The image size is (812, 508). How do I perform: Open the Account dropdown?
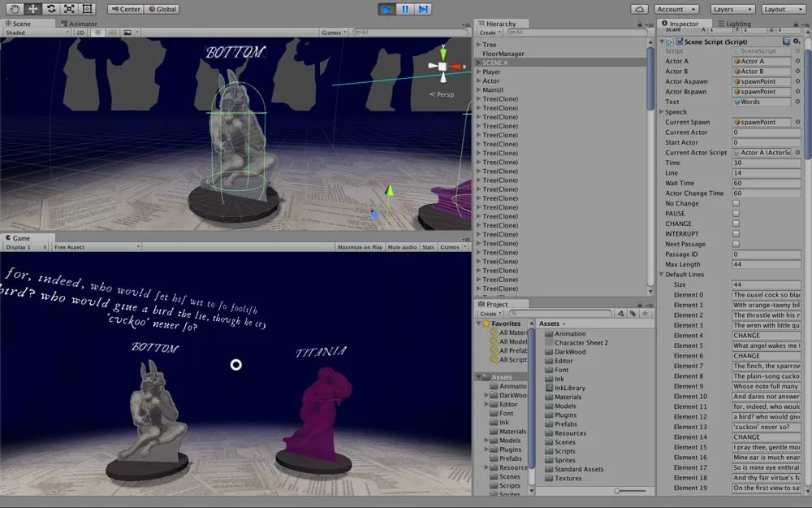pos(676,9)
